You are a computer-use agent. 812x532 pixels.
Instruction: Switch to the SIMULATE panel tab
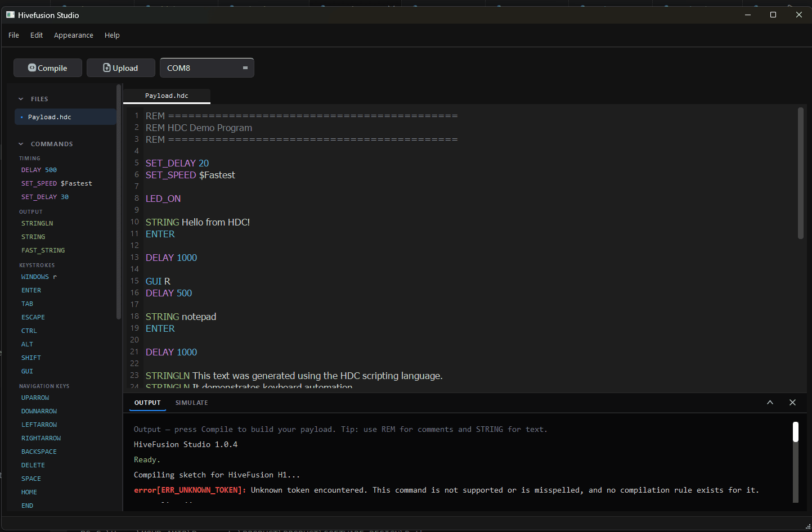coord(192,403)
